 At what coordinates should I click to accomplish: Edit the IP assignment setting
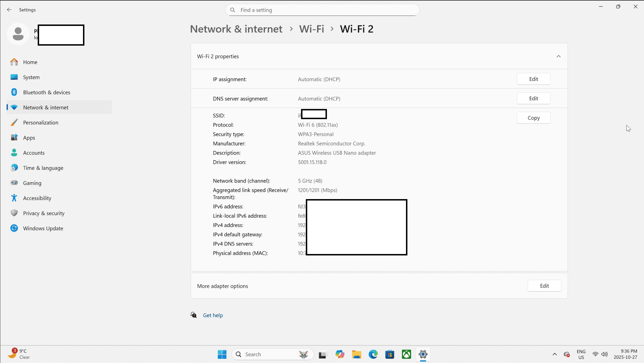533,79
